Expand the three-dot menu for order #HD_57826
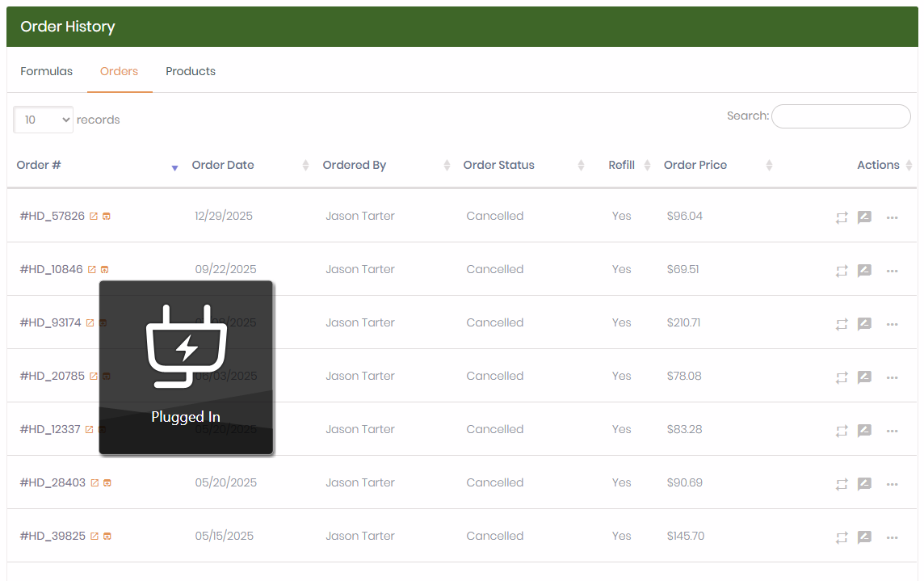Viewport: 924px width, 581px height. (892, 217)
